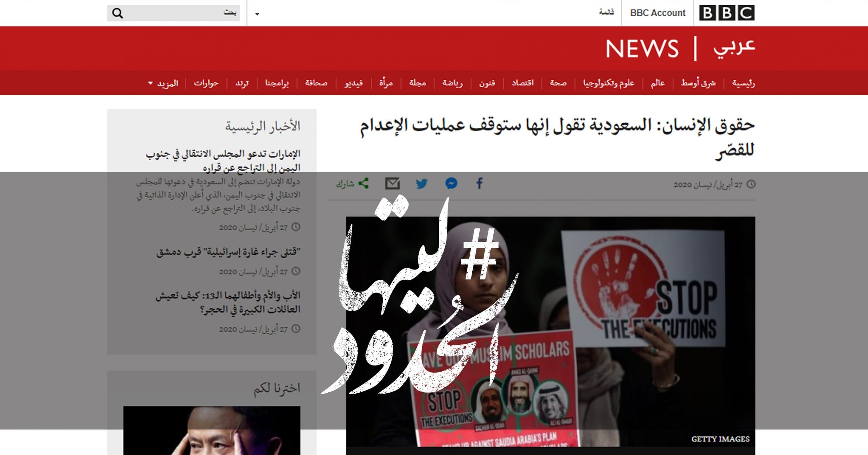
Task: Open headline الأب والأم وأطفالهما الـ13
Action: click(x=228, y=302)
